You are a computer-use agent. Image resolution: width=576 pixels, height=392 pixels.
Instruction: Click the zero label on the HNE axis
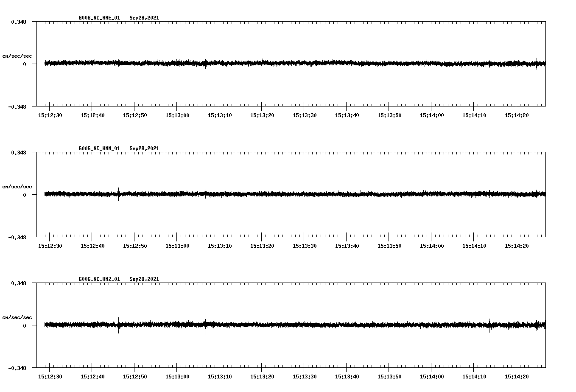(x=25, y=64)
